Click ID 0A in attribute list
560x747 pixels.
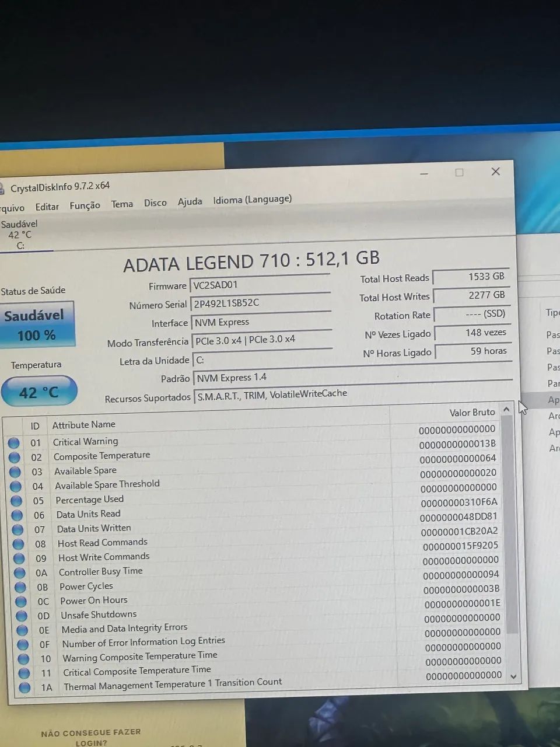[x=41, y=573]
